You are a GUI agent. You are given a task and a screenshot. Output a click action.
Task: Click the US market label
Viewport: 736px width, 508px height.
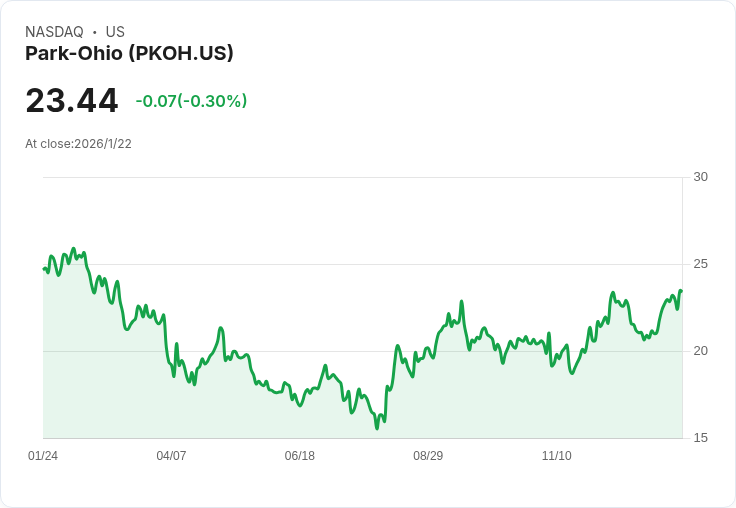(x=115, y=32)
